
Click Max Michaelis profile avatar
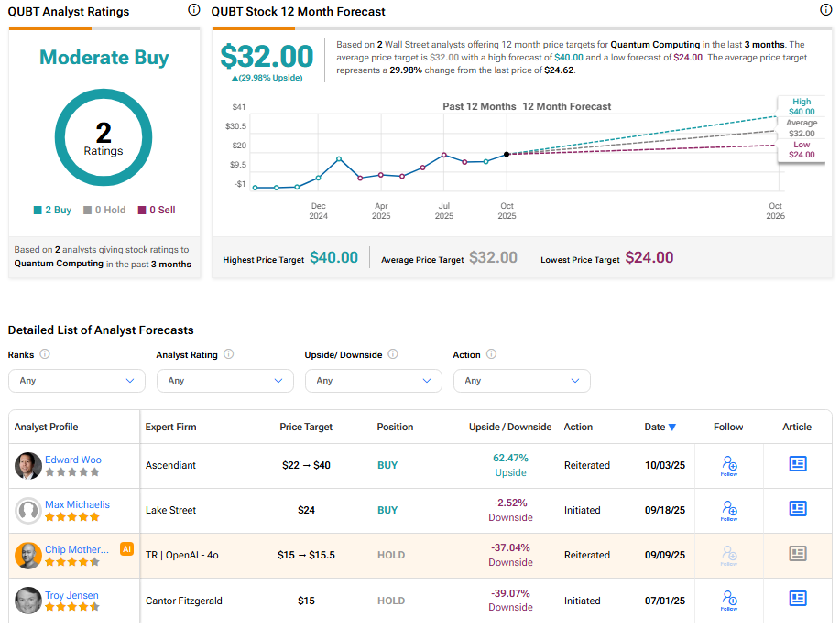tap(28, 511)
